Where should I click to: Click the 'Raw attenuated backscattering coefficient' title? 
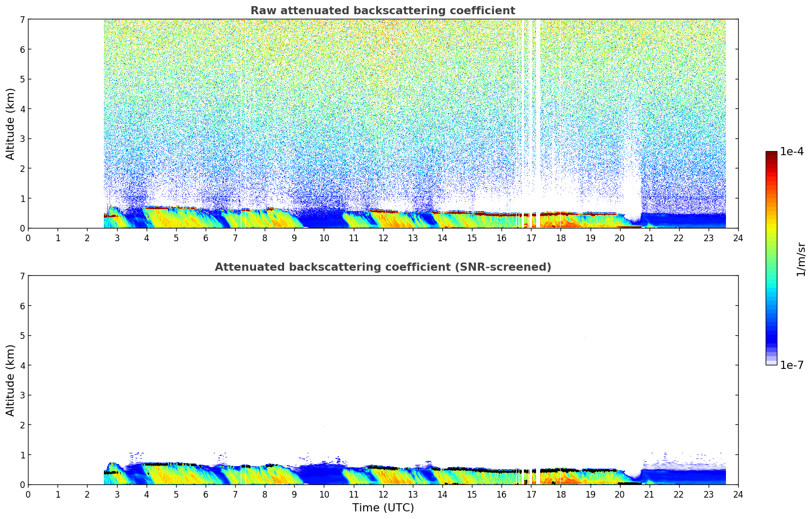[x=383, y=11]
